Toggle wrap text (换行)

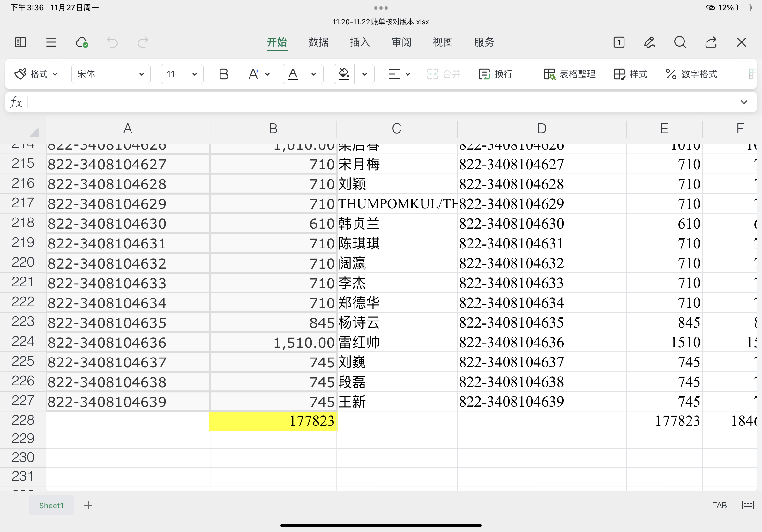(495, 74)
